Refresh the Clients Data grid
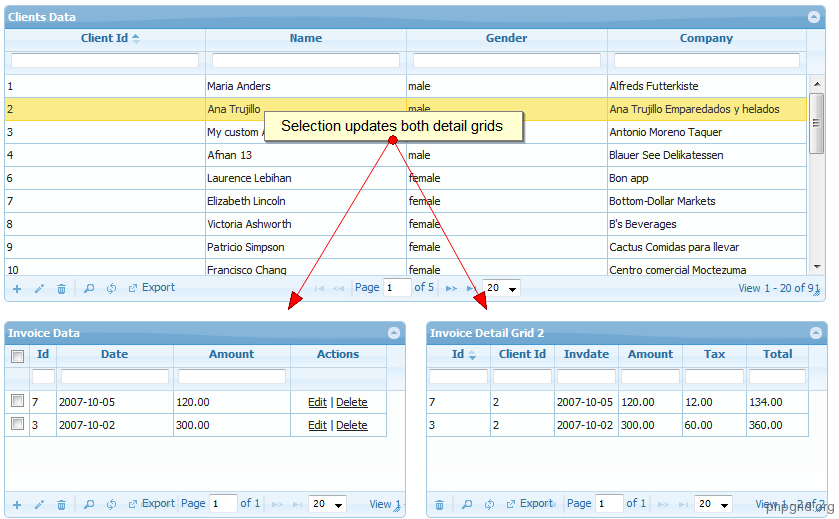This screenshot has height=519, width=839. tap(111, 288)
